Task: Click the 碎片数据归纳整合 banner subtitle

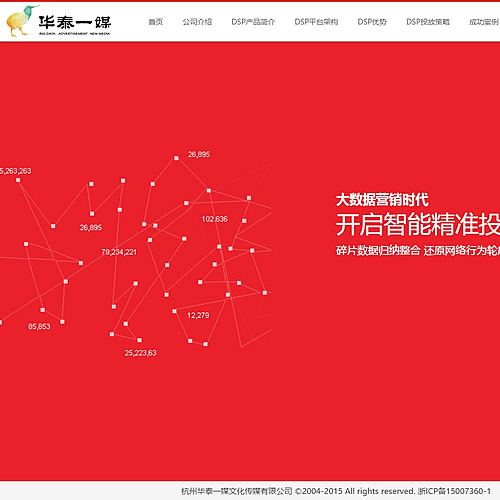Action: pyautogui.click(x=378, y=250)
